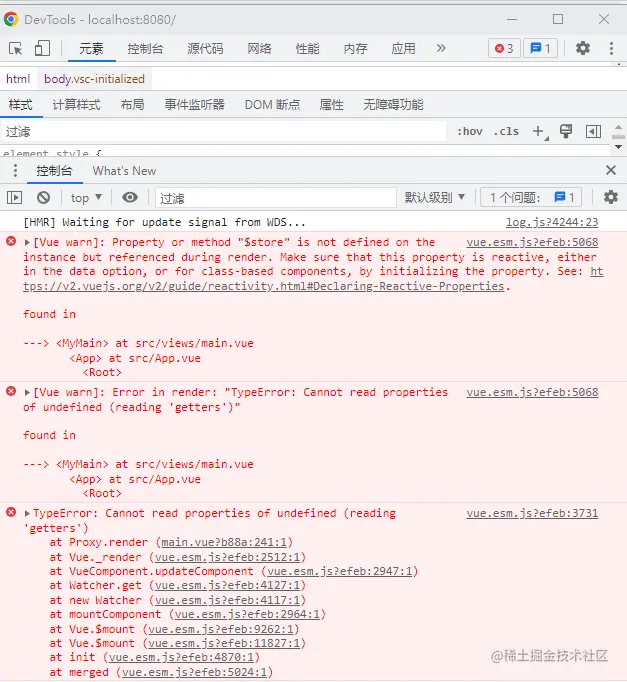Clear the console icon
Viewport: 627px width, 682px height.
43,198
